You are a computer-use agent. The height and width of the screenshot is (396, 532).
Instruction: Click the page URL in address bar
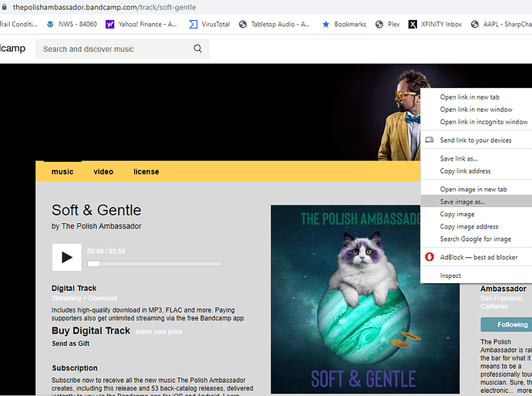(104, 7)
